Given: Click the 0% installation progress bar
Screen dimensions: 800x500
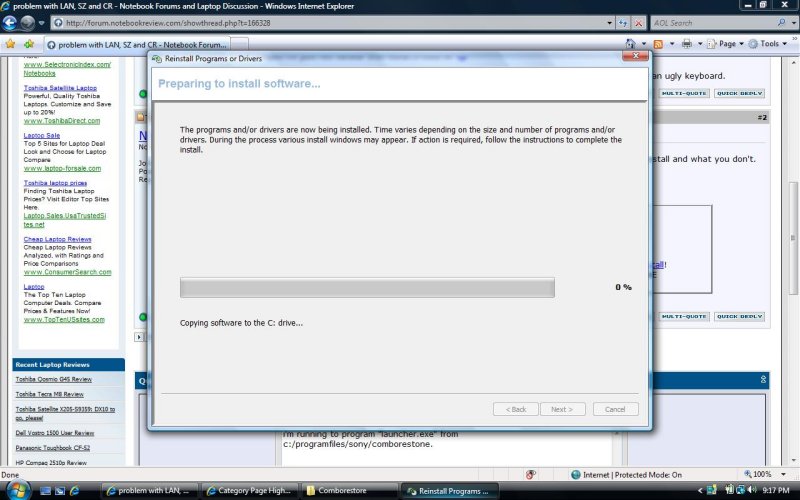Looking at the screenshot, I should tap(367, 288).
